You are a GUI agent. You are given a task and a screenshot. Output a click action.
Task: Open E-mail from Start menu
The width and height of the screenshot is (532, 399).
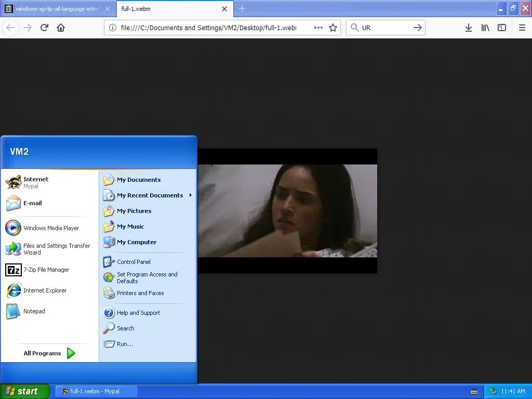point(49,203)
